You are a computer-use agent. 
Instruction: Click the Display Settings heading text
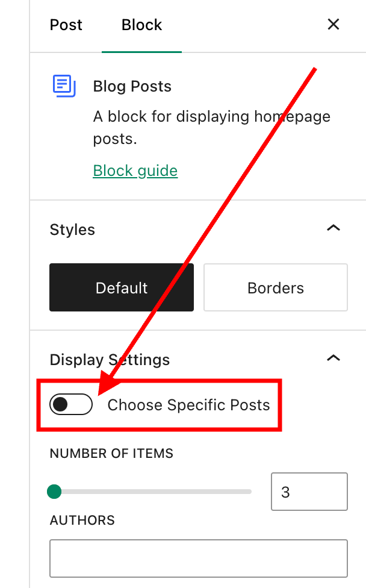pyautogui.click(x=110, y=360)
